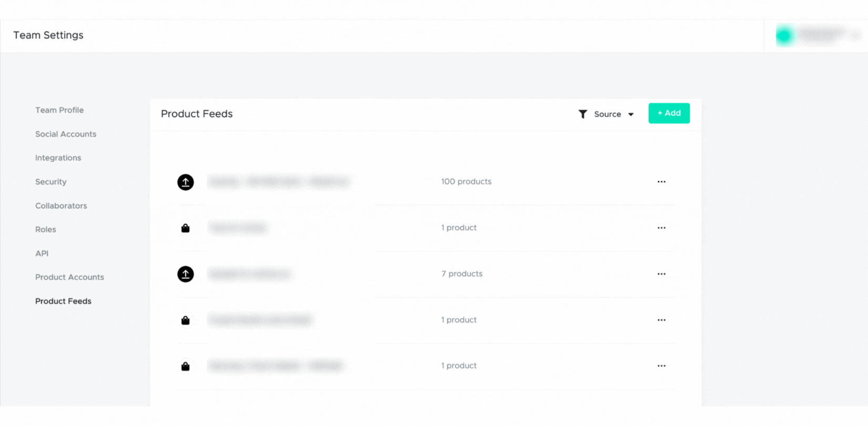This screenshot has width=868, height=426.
Task: Click the Product Feeds panel heading
Action: pyautogui.click(x=197, y=114)
